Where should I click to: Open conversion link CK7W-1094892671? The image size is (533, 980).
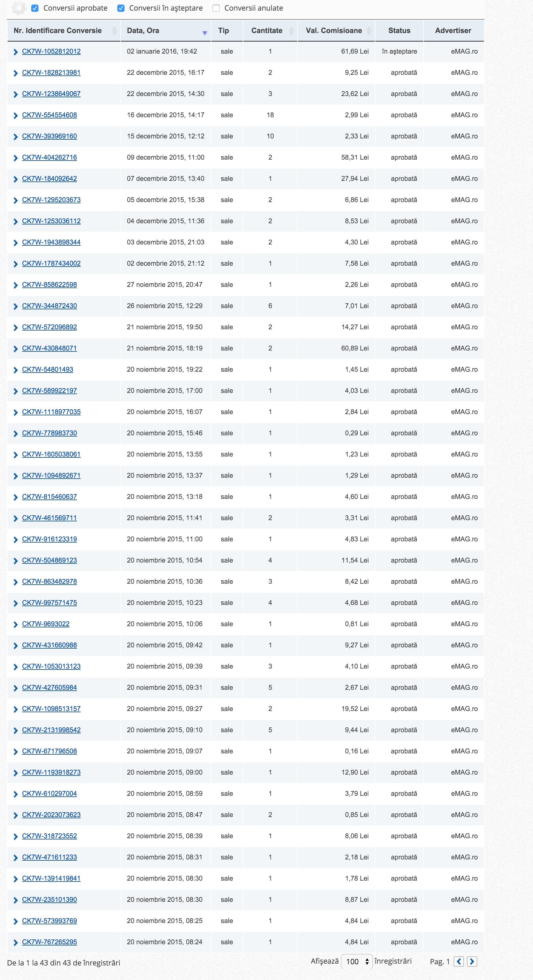(x=51, y=476)
